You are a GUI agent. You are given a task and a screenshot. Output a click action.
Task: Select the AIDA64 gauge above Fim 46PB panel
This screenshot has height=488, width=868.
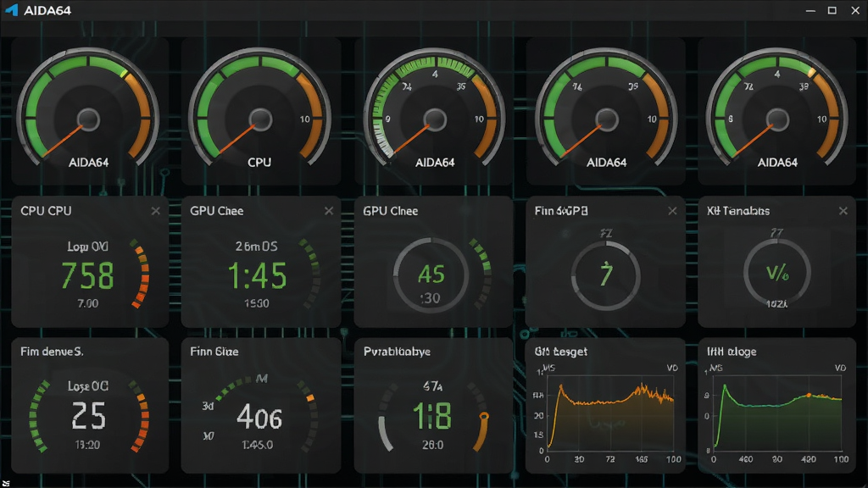click(606, 109)
